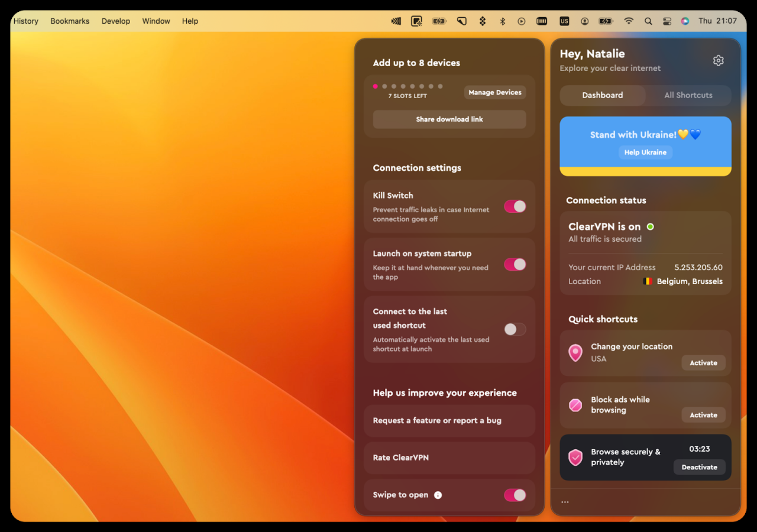Open the Develop menu

(x=116, y=21)
